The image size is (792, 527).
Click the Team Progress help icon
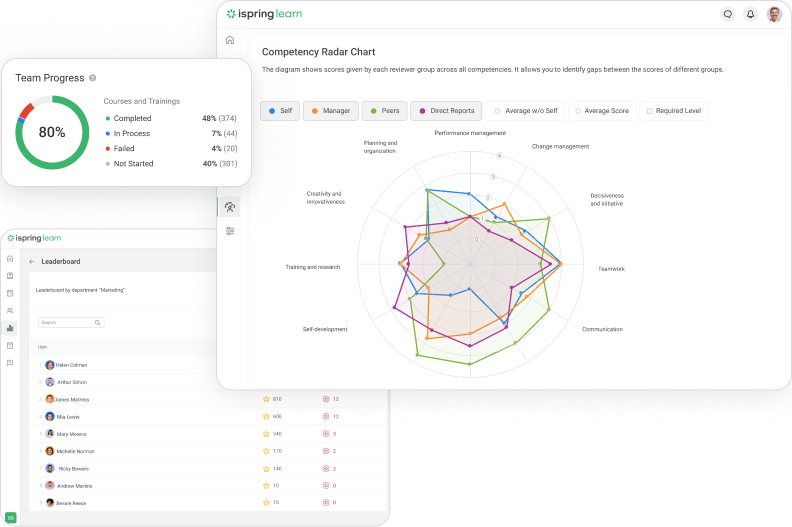[x=92, y=78]
